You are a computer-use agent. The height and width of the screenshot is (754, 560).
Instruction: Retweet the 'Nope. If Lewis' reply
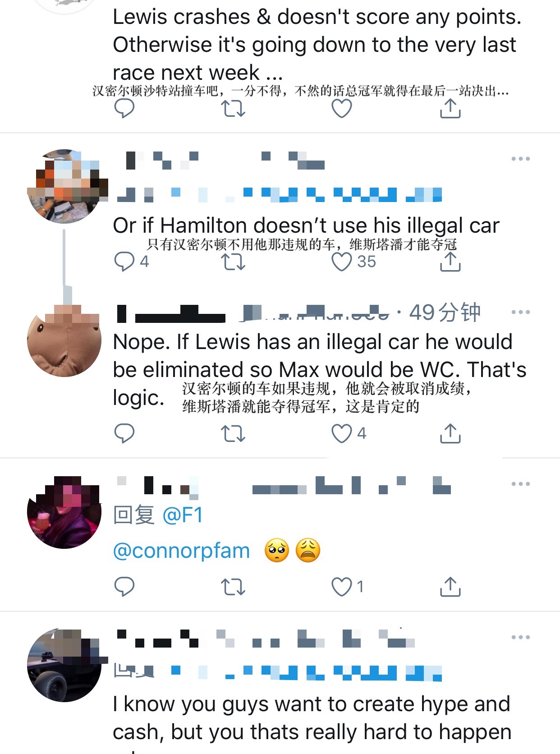(233, 433)
